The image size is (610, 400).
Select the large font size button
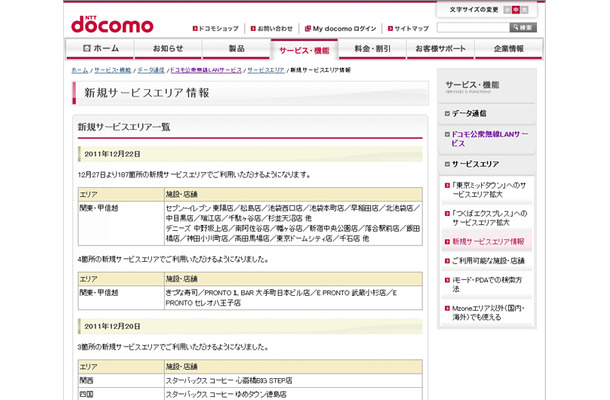(x=524, y=10)
